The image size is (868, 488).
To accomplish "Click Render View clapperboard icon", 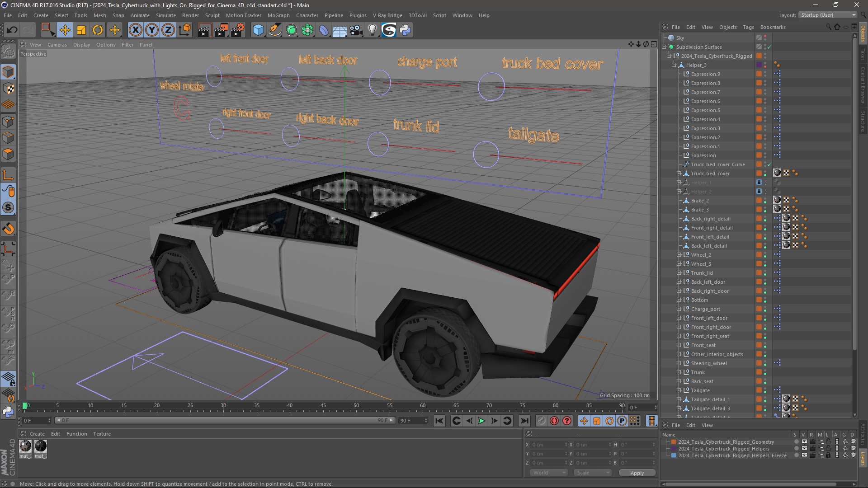I will pyautogui.click(x=204, y=30).
